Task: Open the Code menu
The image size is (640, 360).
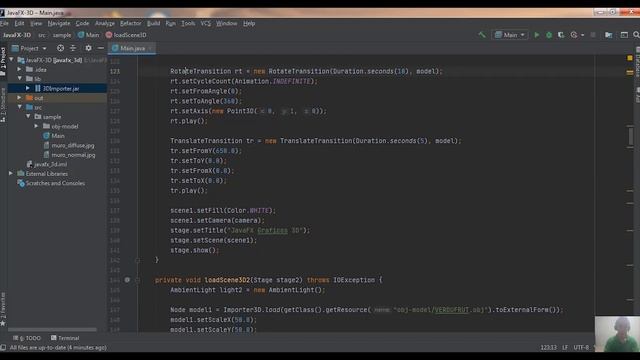Action: [x=82, y=23]
